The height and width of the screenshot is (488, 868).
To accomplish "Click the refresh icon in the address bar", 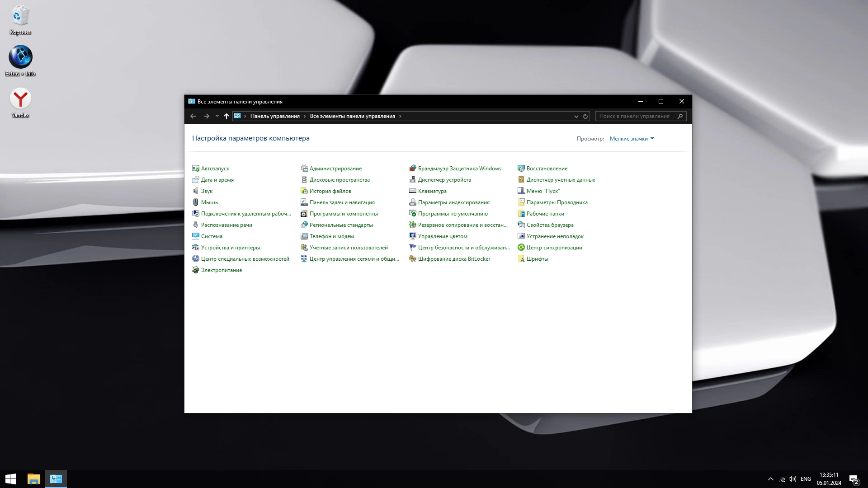I will [x=585, y=116].
